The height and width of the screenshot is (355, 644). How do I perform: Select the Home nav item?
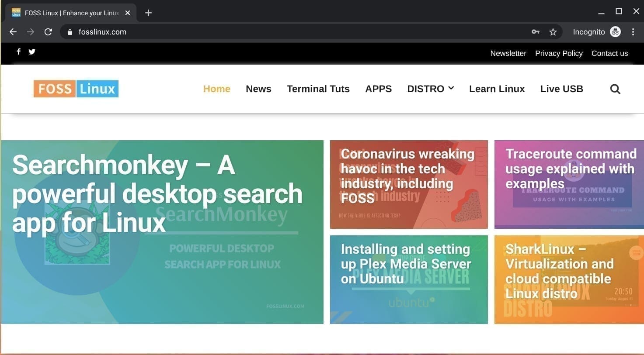217,89
